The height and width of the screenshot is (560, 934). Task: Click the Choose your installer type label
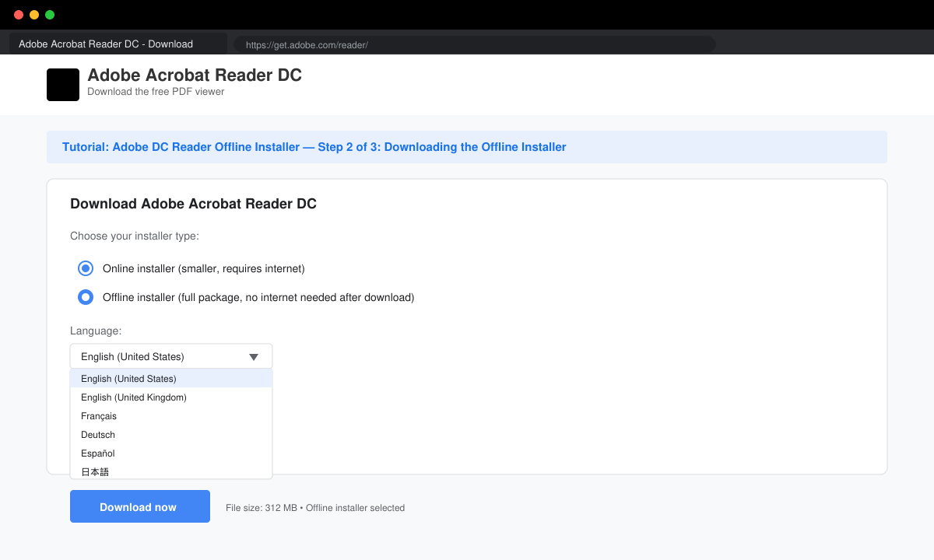point(135,236)
